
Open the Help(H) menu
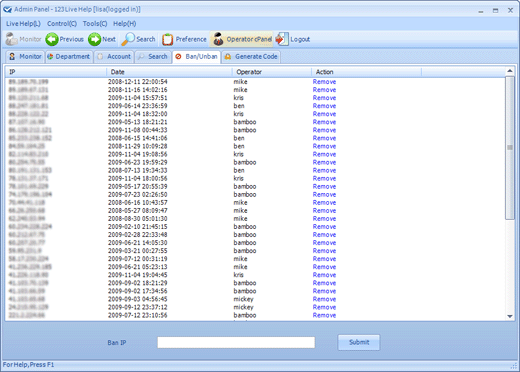click(125, 24)
